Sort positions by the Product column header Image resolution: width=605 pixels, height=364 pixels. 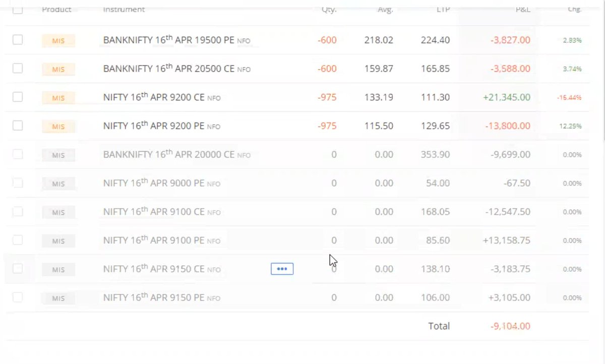pyautogui.click(x=56, y=9)
